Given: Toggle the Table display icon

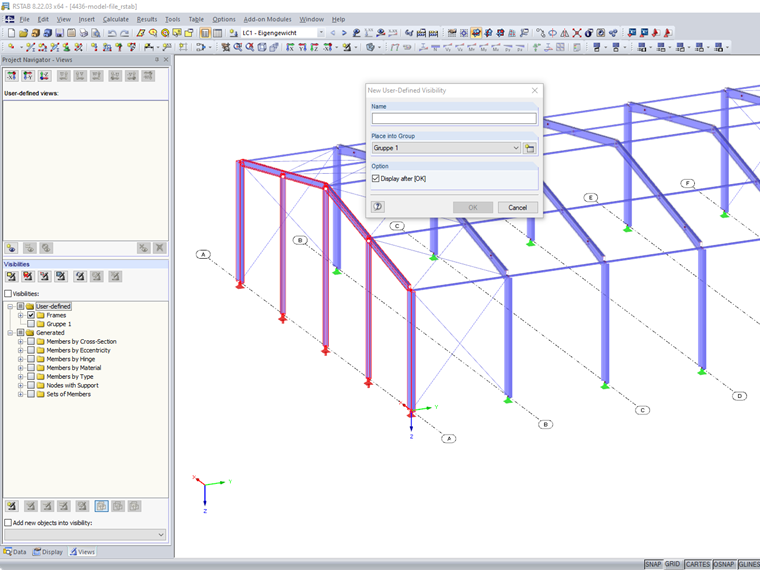Looking at the screenshot, I should click(x=218, y=33).
